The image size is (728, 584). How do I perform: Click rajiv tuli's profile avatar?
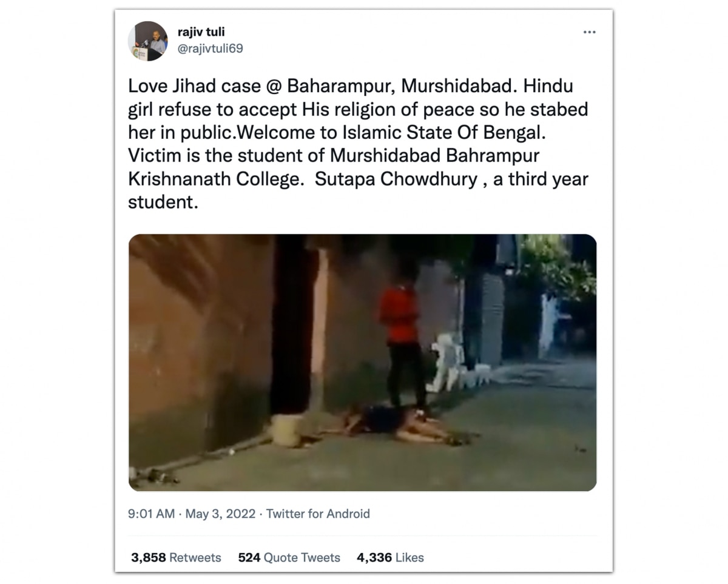point(147,41)
